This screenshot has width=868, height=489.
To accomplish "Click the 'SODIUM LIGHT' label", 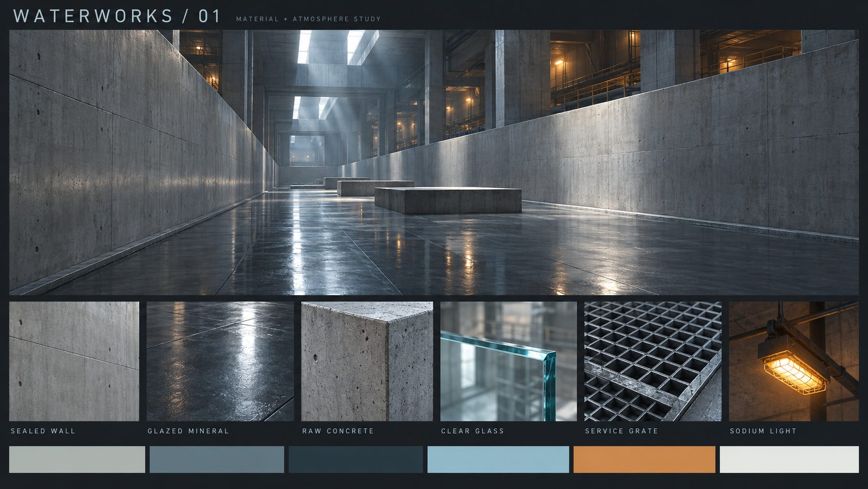I will coord(763,431).
